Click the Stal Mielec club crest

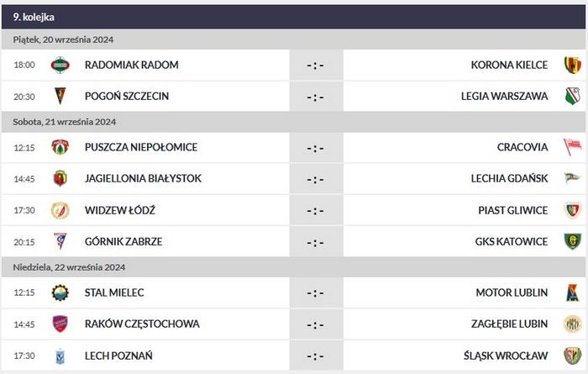click(x=60, y=292)
